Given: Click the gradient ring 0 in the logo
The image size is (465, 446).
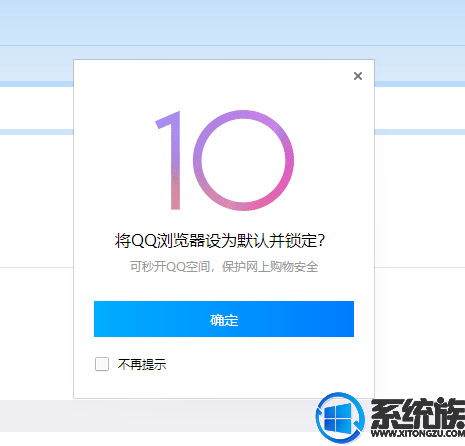Looking at the screenshot, I should click(243, 160).
